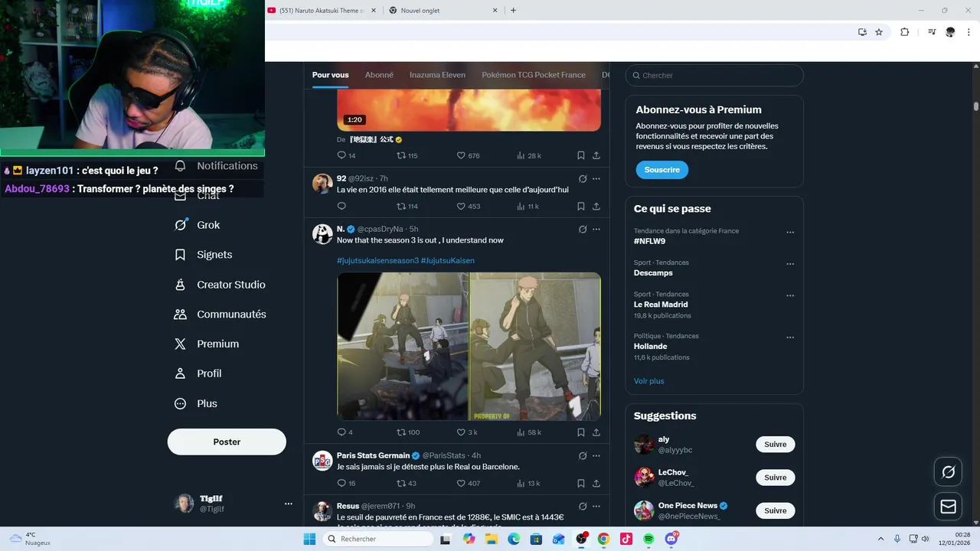Open Spotify from the Windows taskbar
Screen dimensions: 980x551
pyautogui.click(x=648, y=539)
